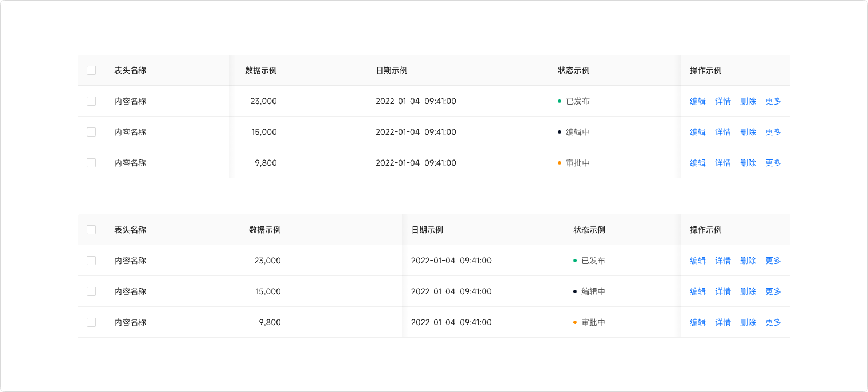Click the orange 审批中 status dot in second table
Viewport: 868px width, 392px height.
pos(575,322)
